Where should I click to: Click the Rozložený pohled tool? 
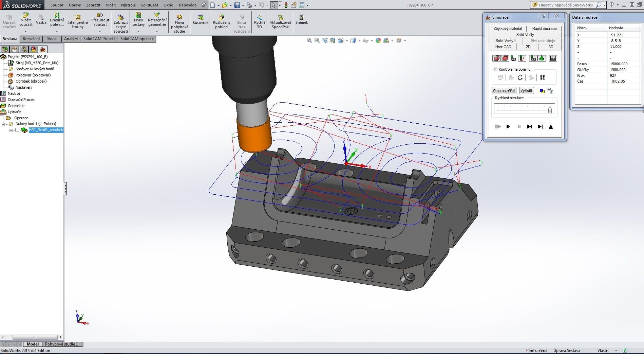[x=221, y=22]
